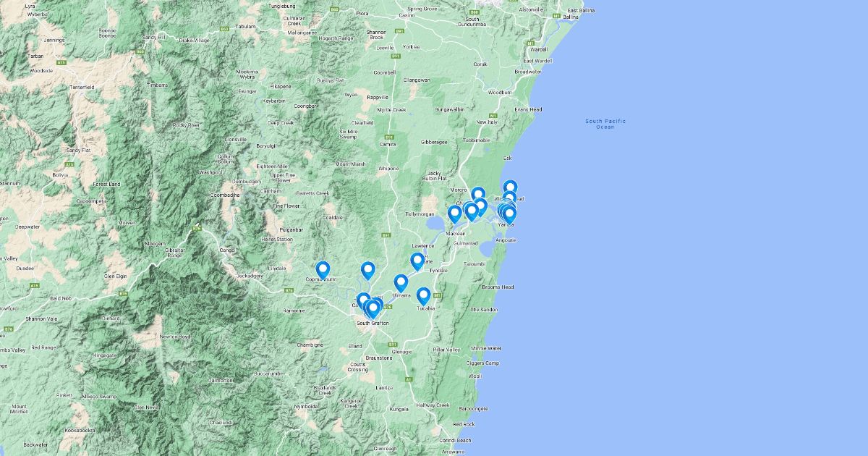This screenshot has height=456, width=868.
Task: Click the Nymboida label
Action: (x=305, y=406)
